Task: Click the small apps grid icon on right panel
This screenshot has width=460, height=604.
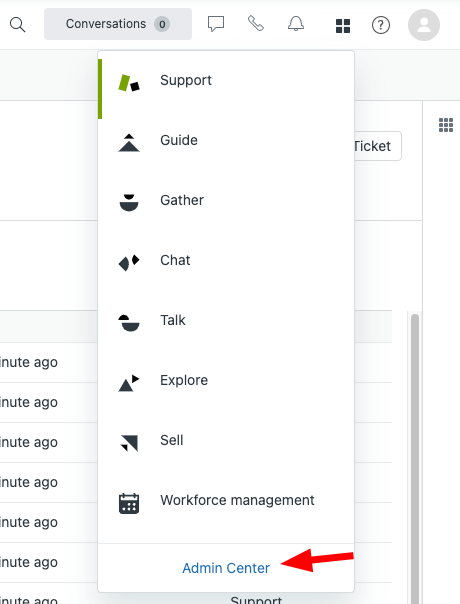Action: [x=446, y=125]
